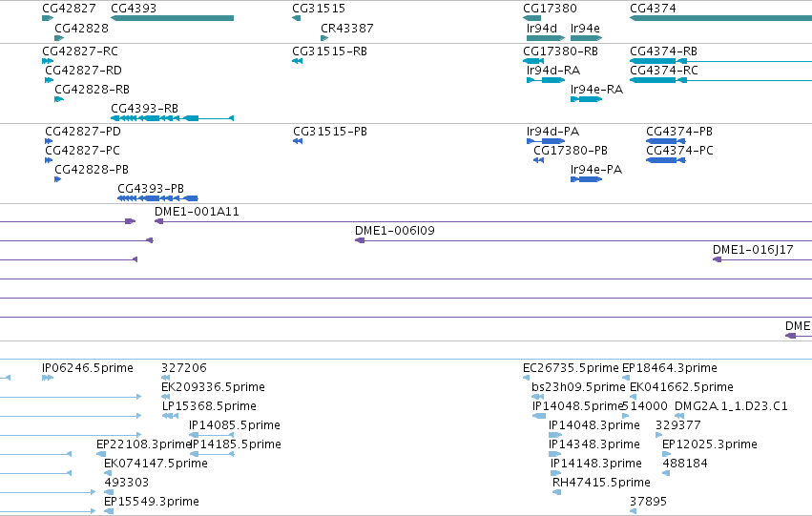Click EST feature 329377
This screenshot has width=812, height=516.
pos(678,425)
